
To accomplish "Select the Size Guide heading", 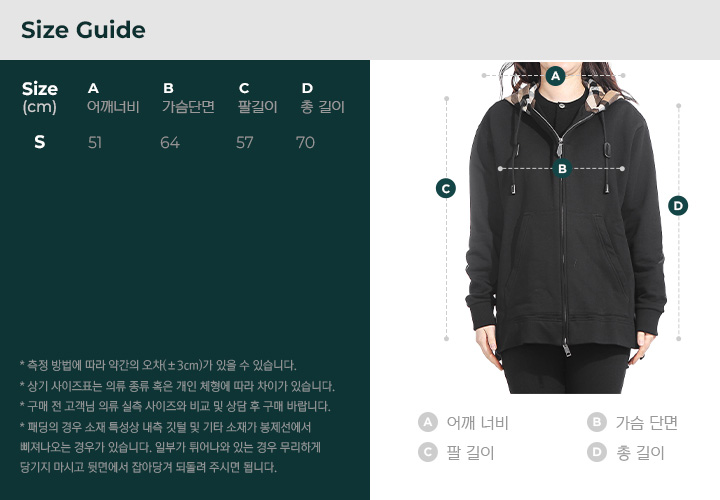I will tap(83, 30).
